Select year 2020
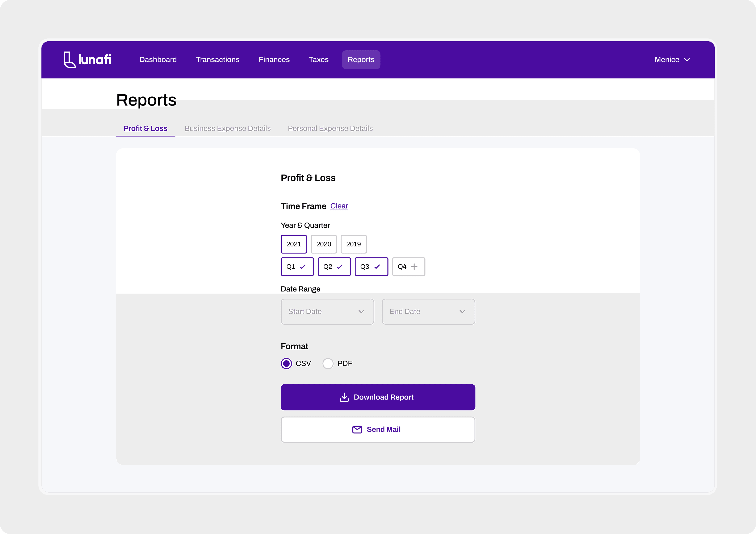 click(x=324, y=244)
